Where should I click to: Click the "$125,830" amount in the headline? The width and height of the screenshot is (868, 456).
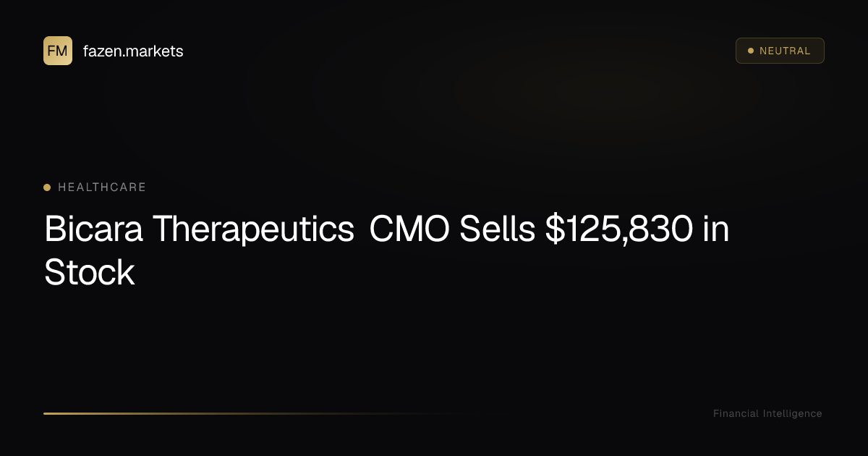(617, 229)
